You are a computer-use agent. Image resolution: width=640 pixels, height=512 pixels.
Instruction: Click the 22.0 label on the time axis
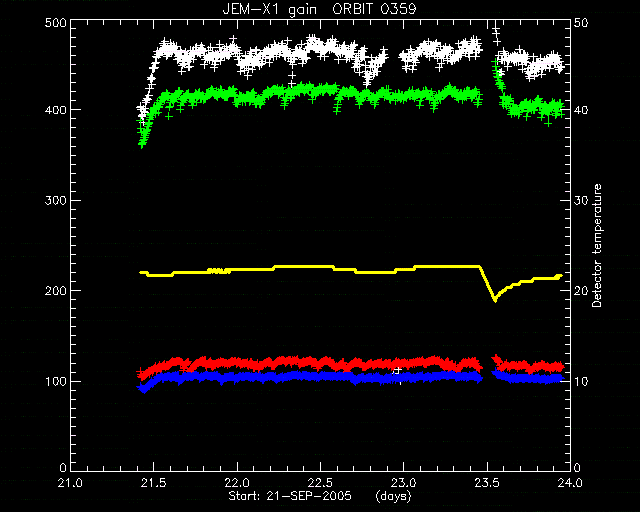237,483
